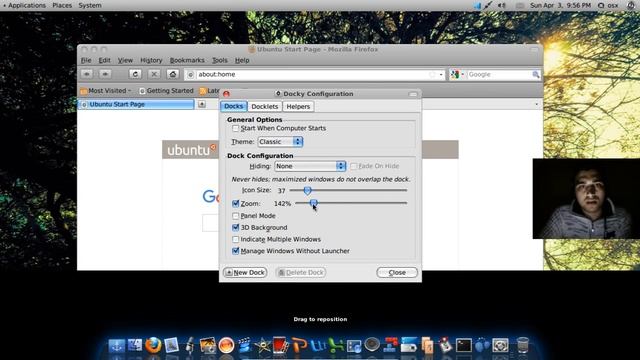Enable Panel Mode checkbox
The image size is (640, 360).
tap(235, 216)
